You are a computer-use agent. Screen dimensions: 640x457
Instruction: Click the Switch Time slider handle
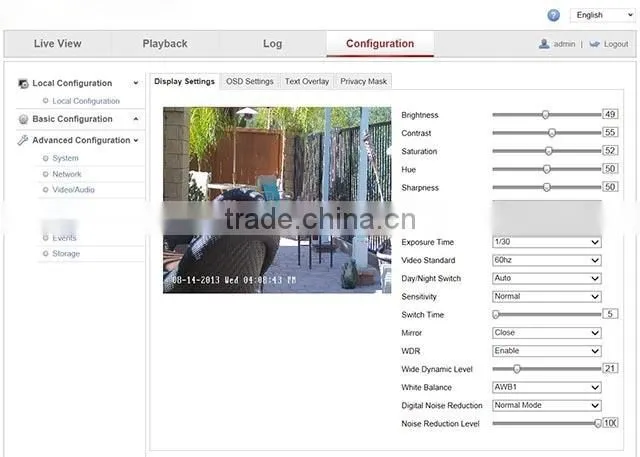[496, 315]
